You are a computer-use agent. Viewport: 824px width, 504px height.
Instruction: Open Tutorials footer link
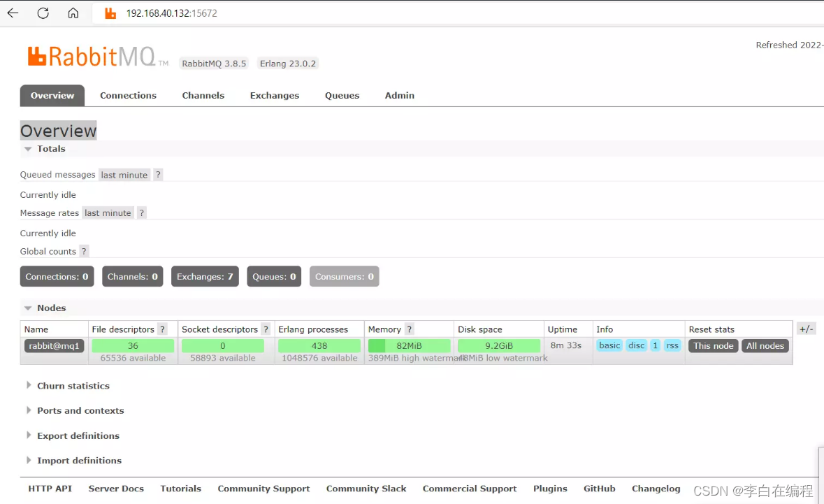tap(181, 489)
